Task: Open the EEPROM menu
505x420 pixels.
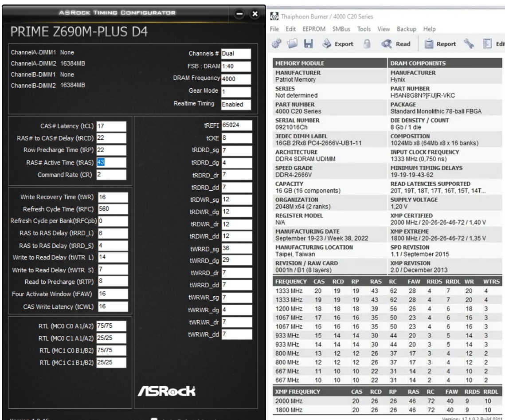Action: pos(314,29)
